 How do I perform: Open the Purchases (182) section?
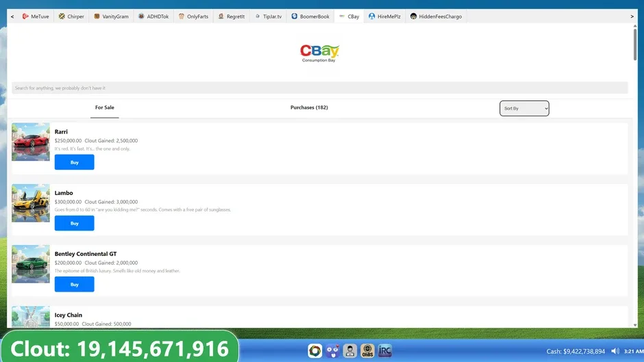(x=309, y=107)
